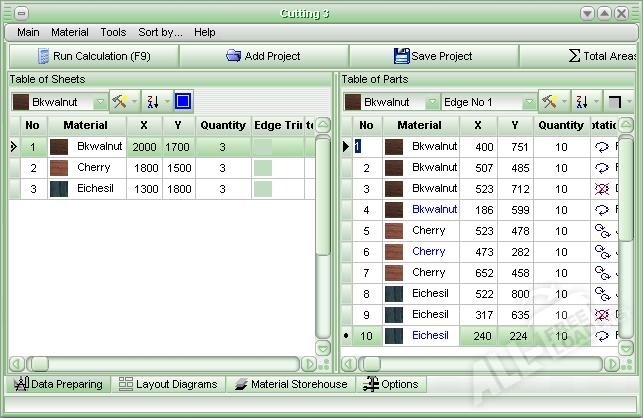The width and height of the screenshot is (643, 418).
Task: Open the Sort by... menu
Action: click(160, 32)
